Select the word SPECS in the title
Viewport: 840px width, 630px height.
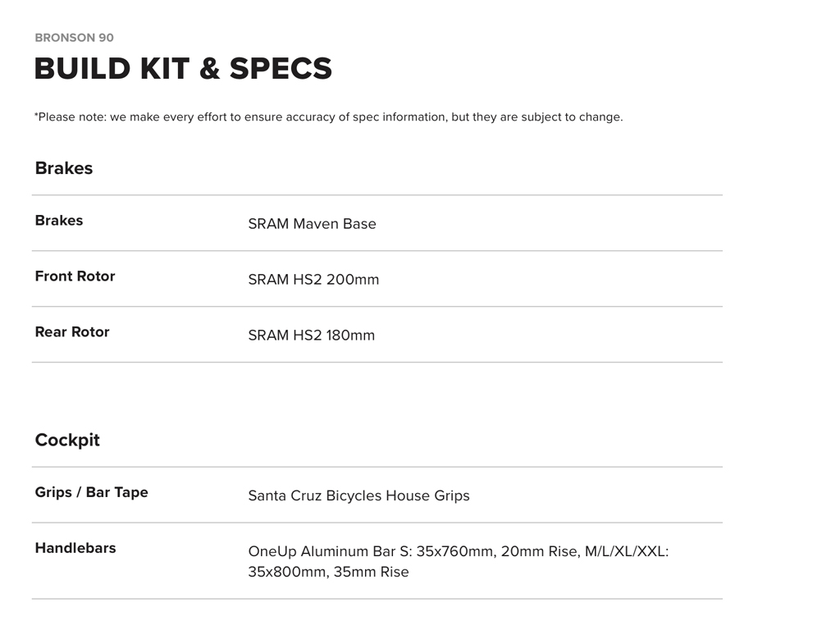tap(281, 69)
